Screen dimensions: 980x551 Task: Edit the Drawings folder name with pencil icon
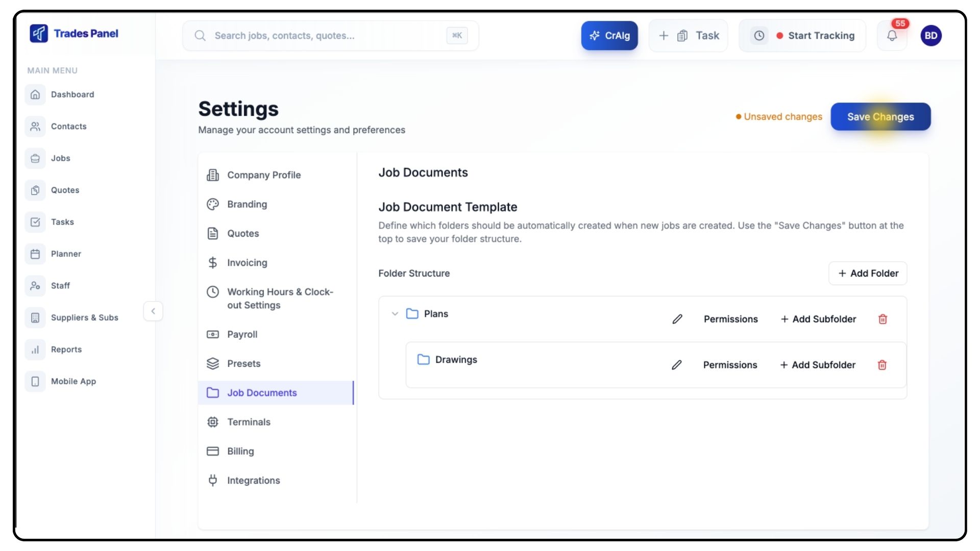(677, 365)
